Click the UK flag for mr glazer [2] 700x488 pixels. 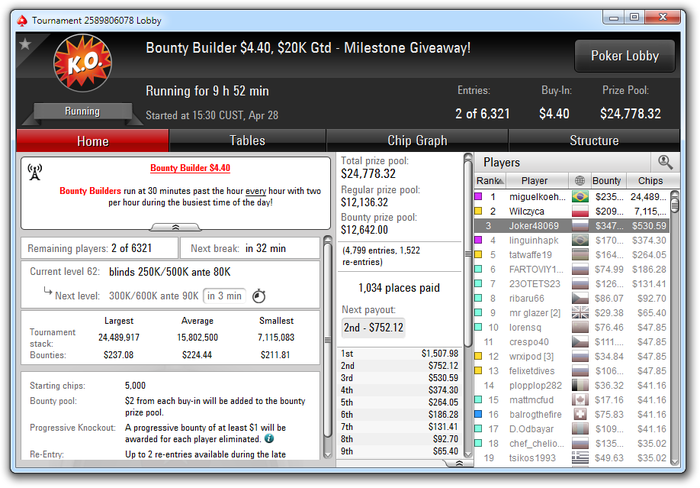tap(580, 313)
